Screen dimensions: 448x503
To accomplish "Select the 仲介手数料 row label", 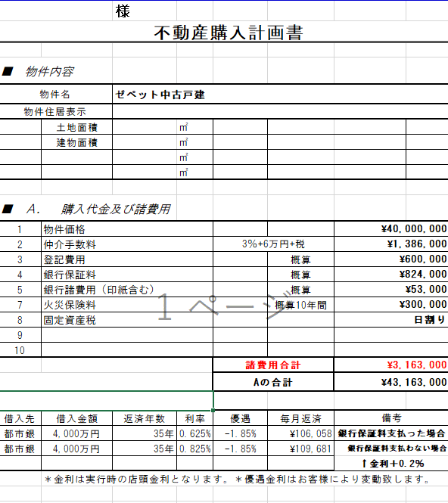I will (x=127, y=244).
